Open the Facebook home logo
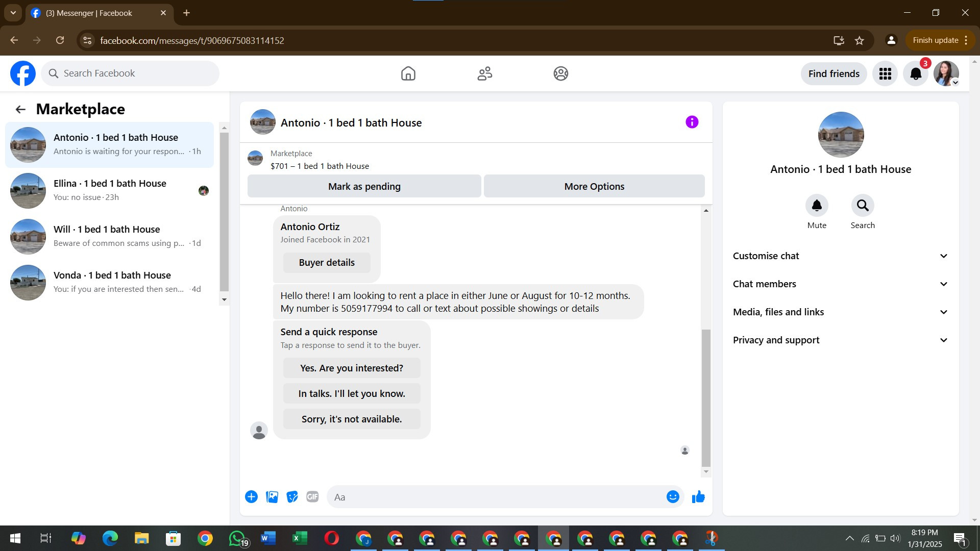980x551 pixels. pyautogui.click(x=23, y=73)
